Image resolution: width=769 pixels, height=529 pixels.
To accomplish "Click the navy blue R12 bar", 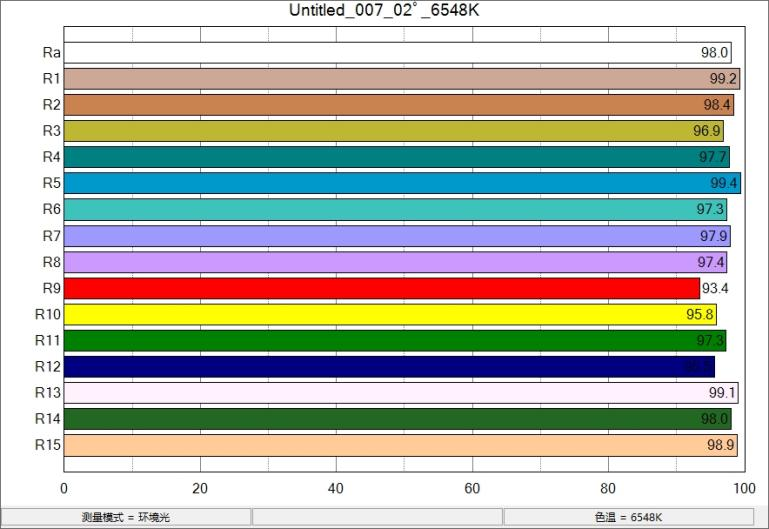I will tap(388, 367).
